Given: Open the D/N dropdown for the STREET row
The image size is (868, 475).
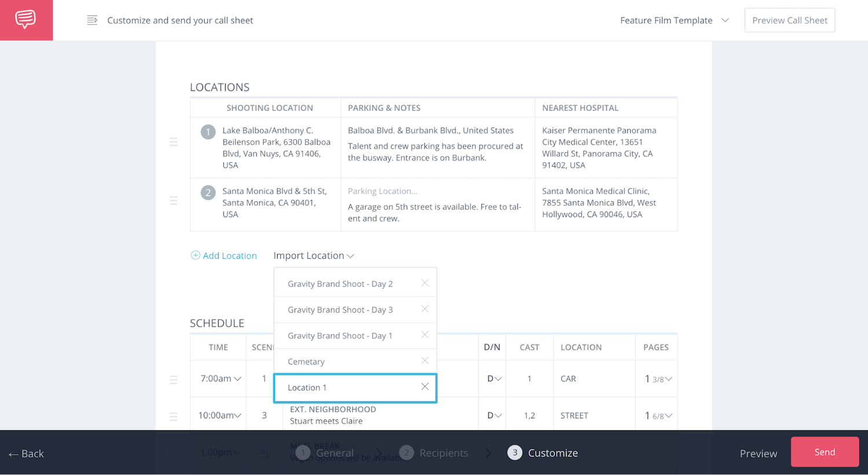Looking at the screenshot, I should [494, 415].
